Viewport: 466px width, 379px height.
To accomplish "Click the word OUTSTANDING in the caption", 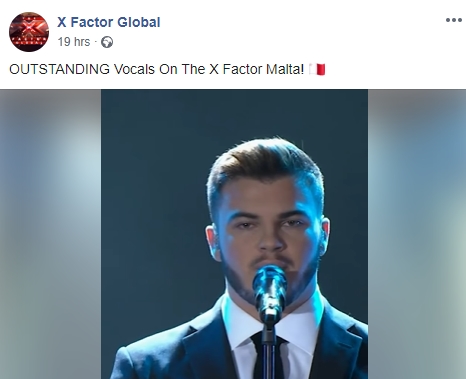I will pyautogui.click(x=59, y=69).
